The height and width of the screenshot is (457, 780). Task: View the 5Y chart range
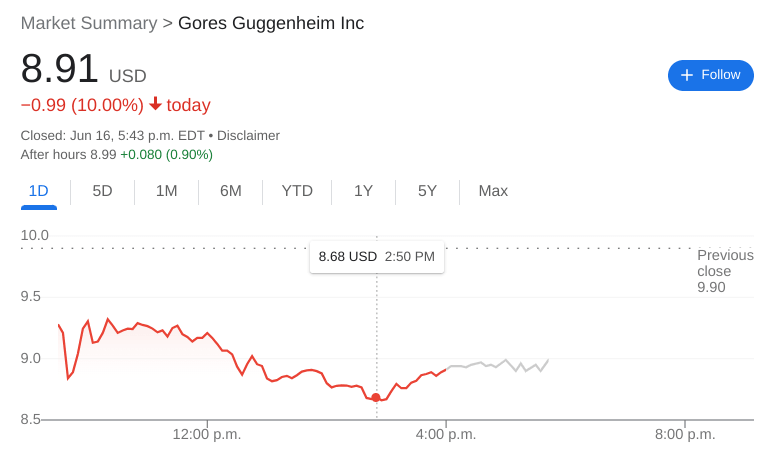[x=427, y=191]
